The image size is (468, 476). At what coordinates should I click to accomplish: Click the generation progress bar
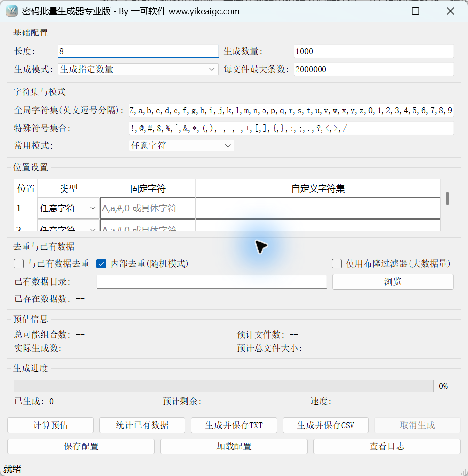click(223, 386)
